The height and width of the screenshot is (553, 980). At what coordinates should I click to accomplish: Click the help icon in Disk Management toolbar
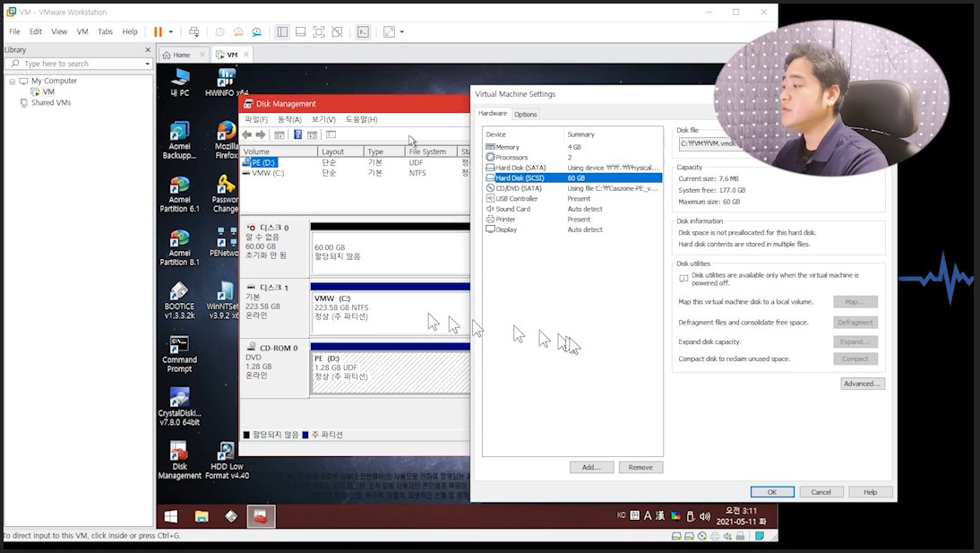[298, 134]
